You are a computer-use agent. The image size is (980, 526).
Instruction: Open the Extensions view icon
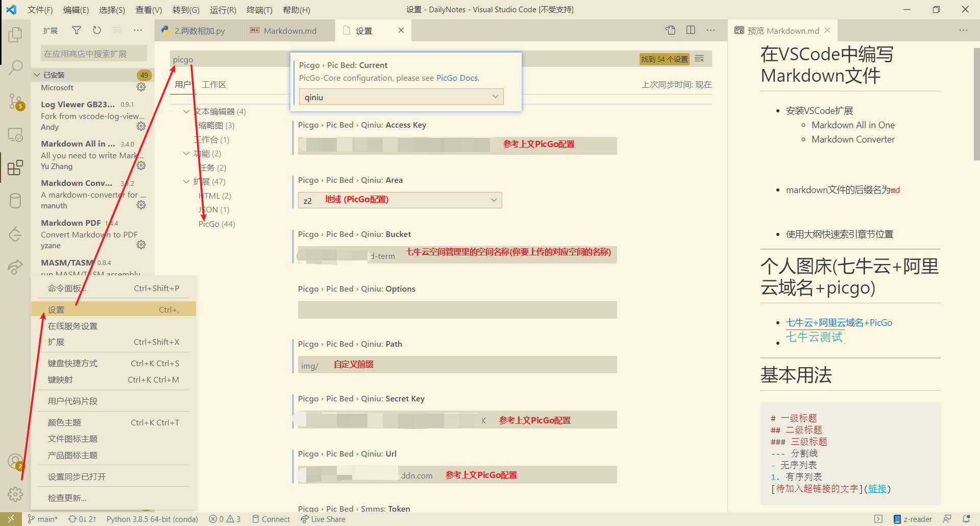click(x=15, y=168)
